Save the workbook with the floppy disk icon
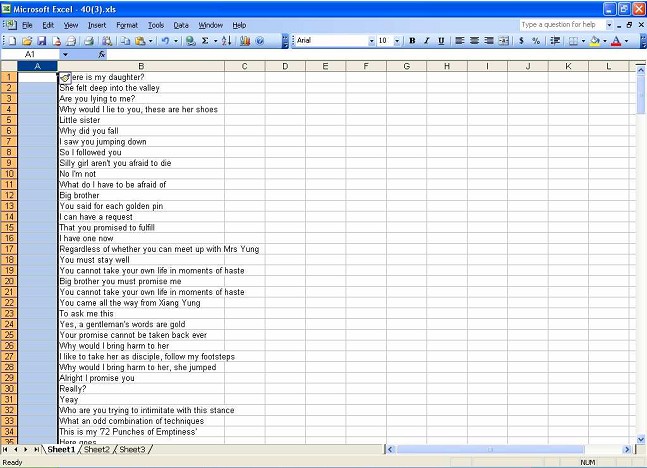The image size is (647, 468). pos(42,40)
